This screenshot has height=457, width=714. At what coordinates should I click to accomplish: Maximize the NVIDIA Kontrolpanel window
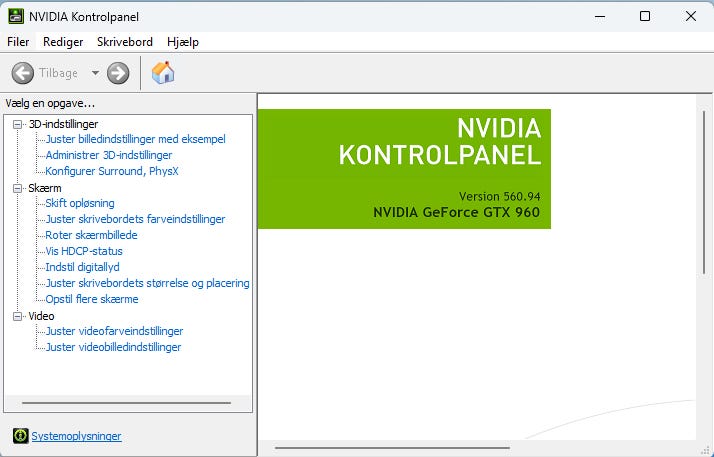point(645,17)
